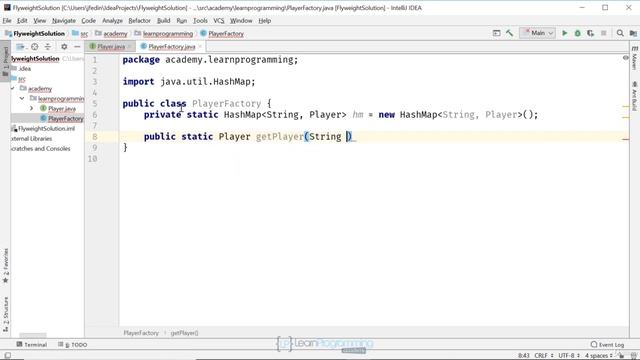Open the Terminal tool window

[x=31, y=344]
